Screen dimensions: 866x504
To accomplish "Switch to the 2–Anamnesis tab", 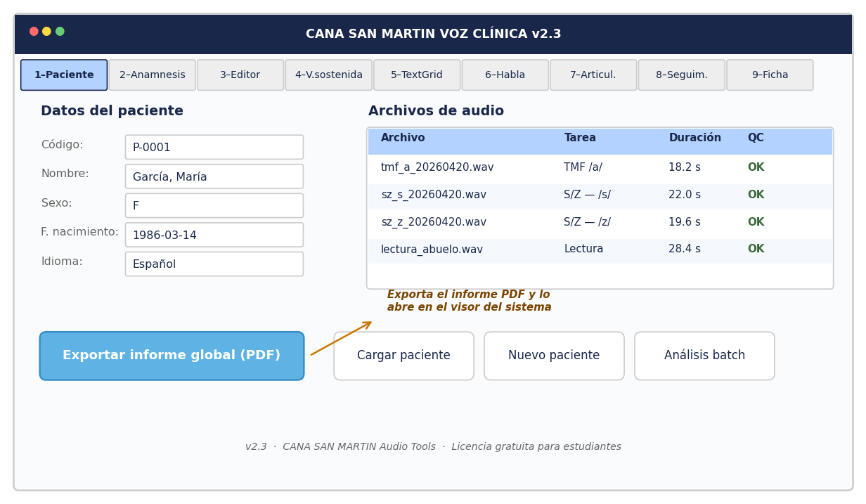I will (152, 75).
